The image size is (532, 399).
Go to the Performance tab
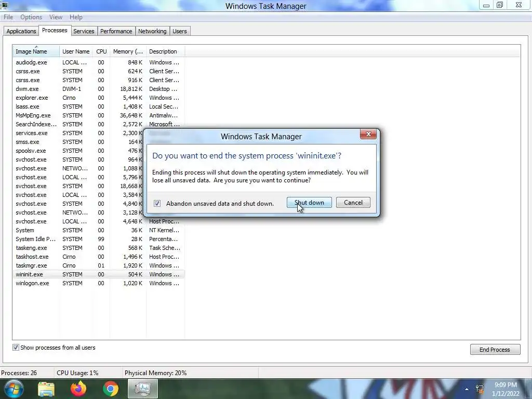[116, 31]
